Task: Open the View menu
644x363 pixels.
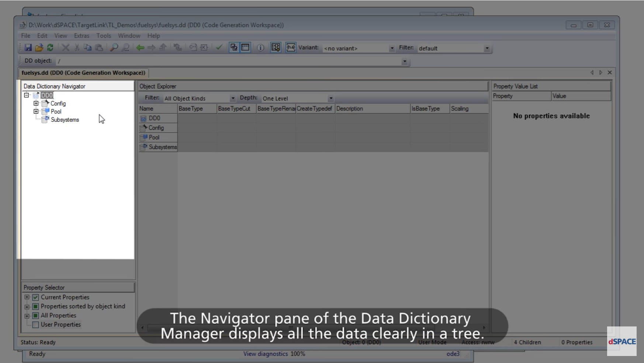Action: [x=61, y=36]
